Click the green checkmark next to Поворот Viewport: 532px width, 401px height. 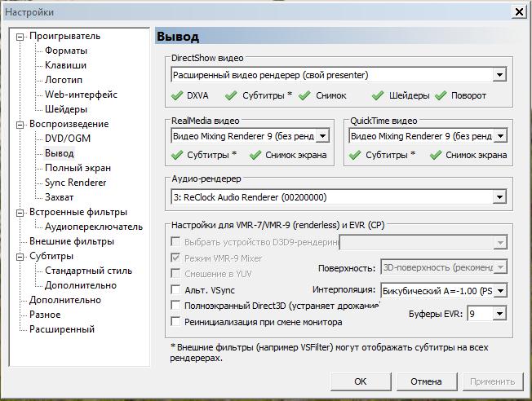(x=441, y=95)
